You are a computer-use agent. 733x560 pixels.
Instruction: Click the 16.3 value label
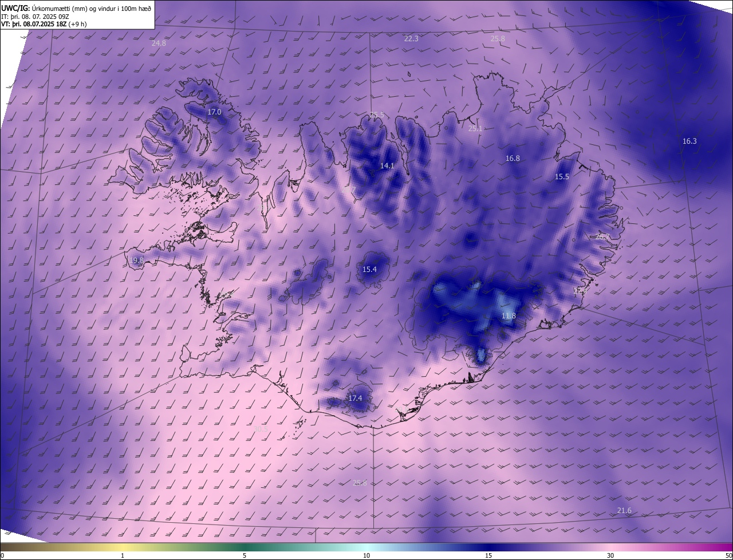[x=689, y=141]
